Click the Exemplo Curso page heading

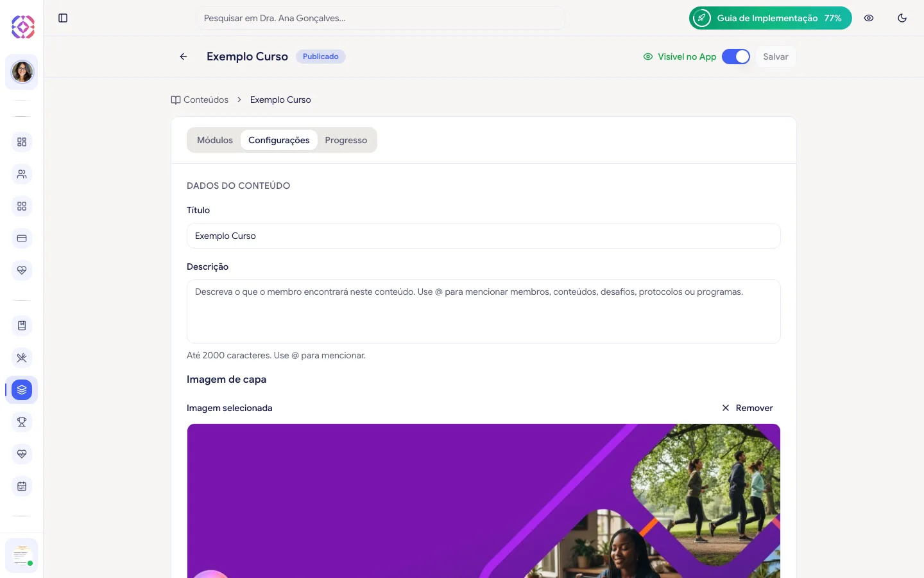click(x=247, y=57)
